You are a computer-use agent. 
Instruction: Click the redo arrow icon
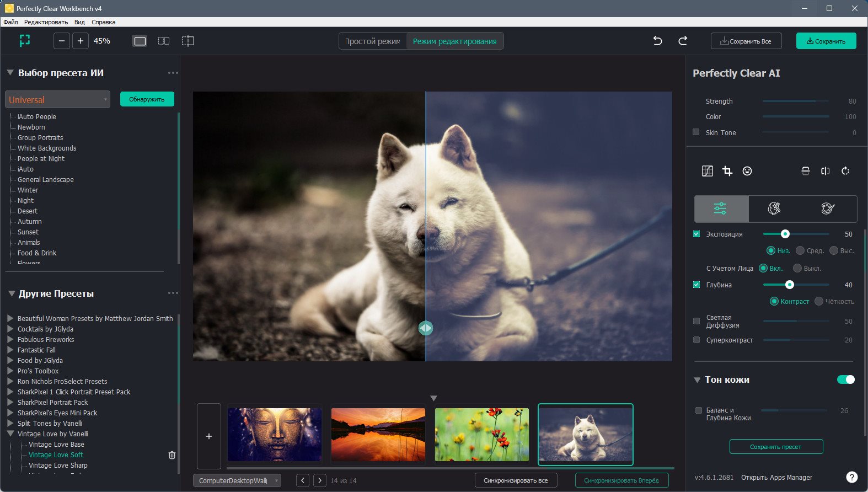[x=683, y=41]
